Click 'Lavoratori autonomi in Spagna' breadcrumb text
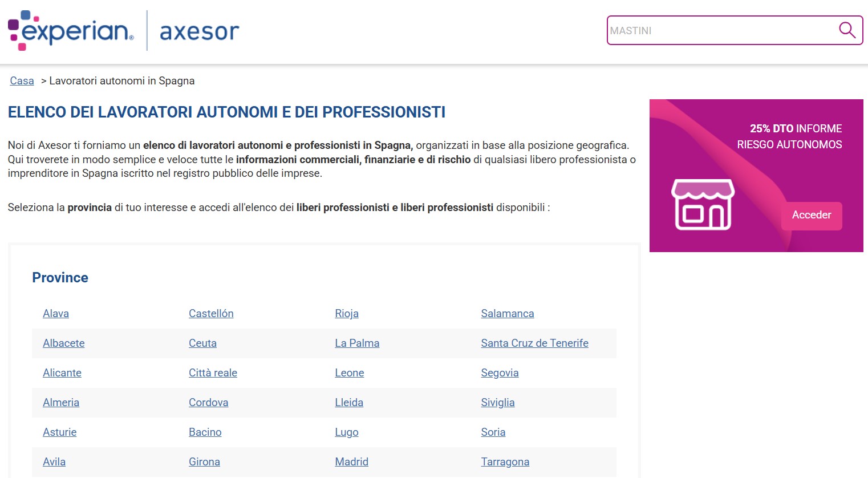The height and width of the screenshot is (478, 868). coord(122,81)
